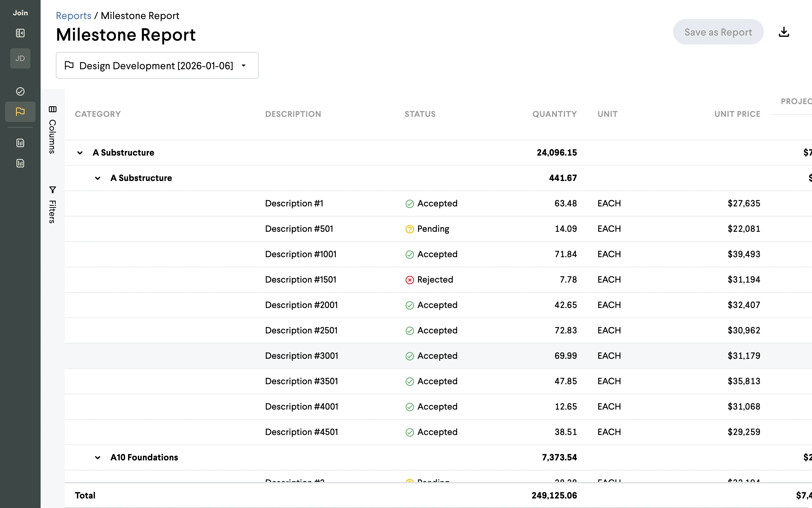Click the $31,194 unit price cell
The image size is (812, 508).
tap(744, 280)
